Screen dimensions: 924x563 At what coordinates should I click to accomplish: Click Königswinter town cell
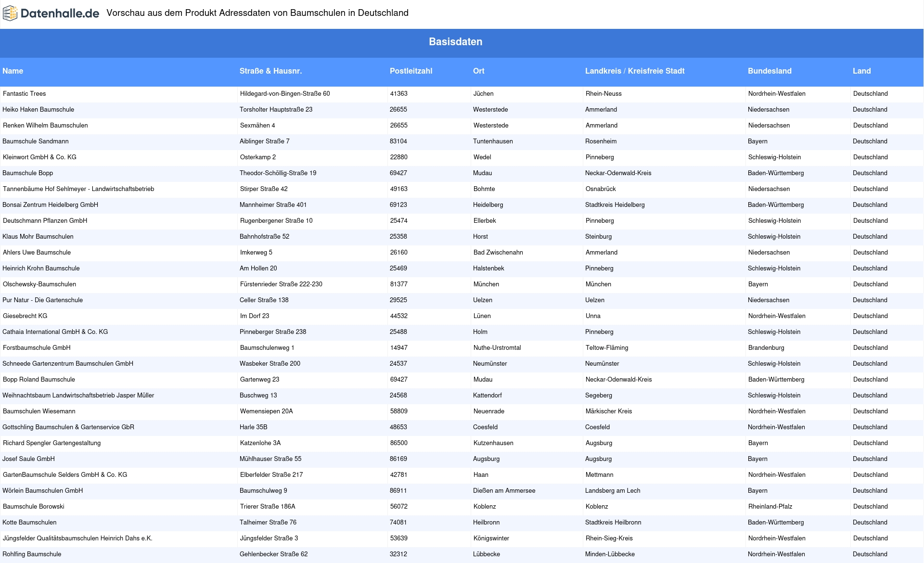point(491,538)
